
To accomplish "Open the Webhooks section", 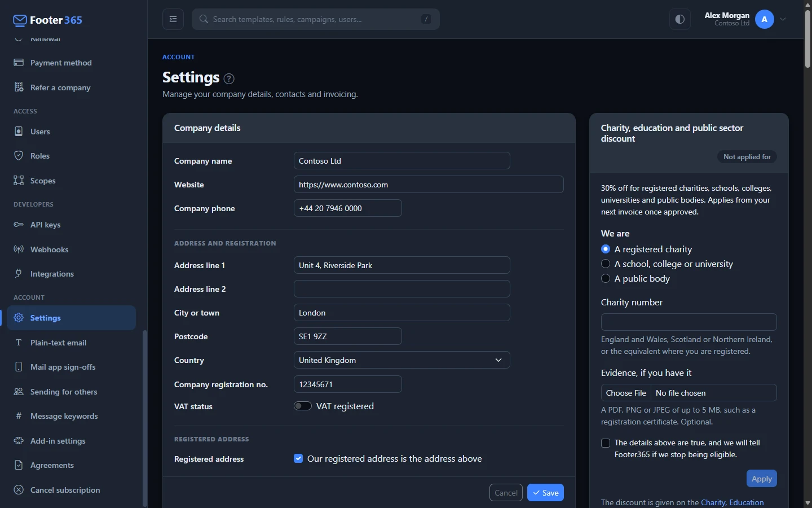I will (x=71, y=249).
